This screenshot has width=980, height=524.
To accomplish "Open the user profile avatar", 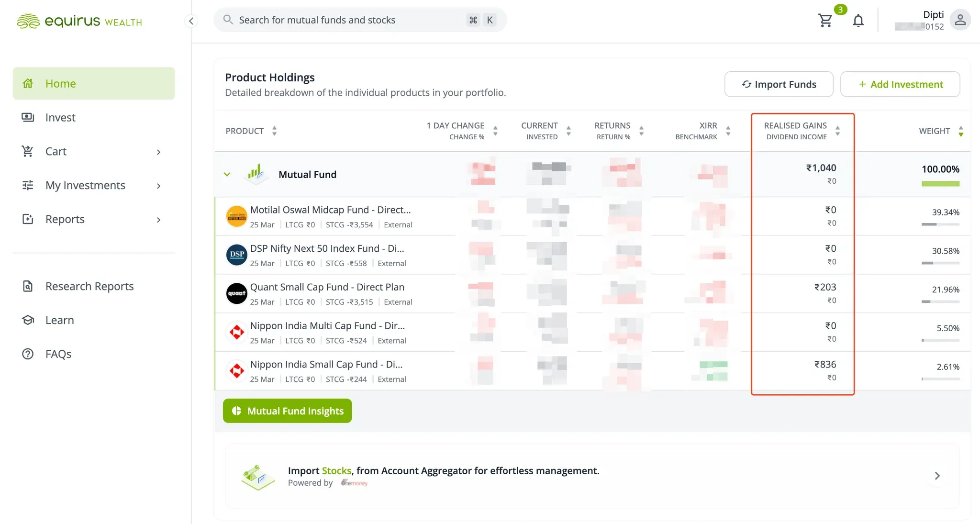I will pyautogui.click(x=960, y=20).
